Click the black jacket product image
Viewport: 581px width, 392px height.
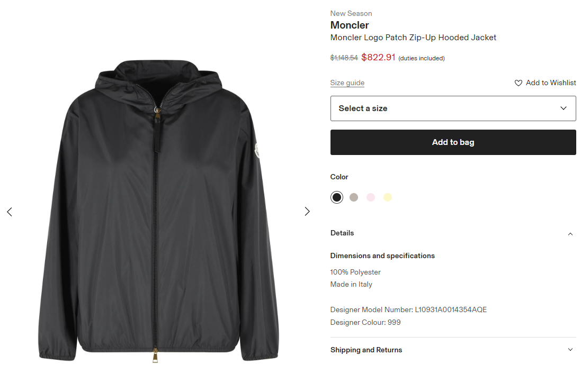[158, 212]
